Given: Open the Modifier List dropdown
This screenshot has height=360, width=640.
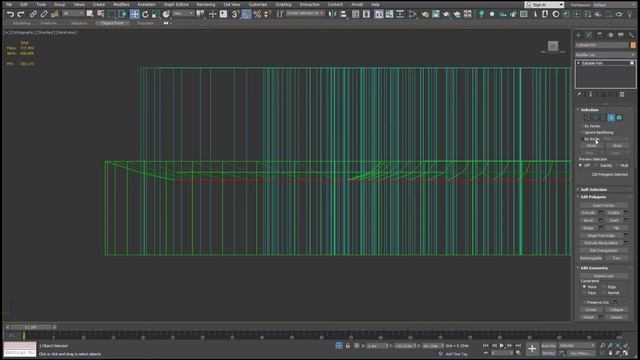Looking at the screenshot, I should tap(605, 55).
